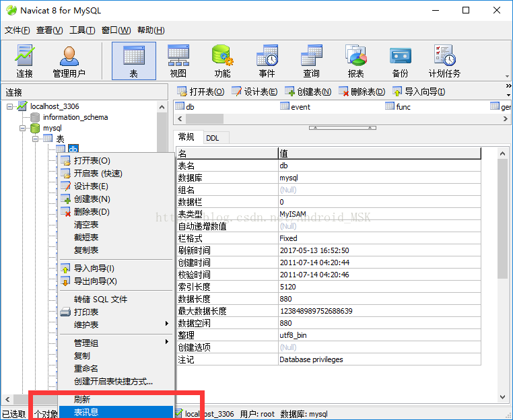This screenshot has height=420, width=513.
Task: Expand object toolbar overflow chevron
Action: pyautogui.click(x=508, y=86)
